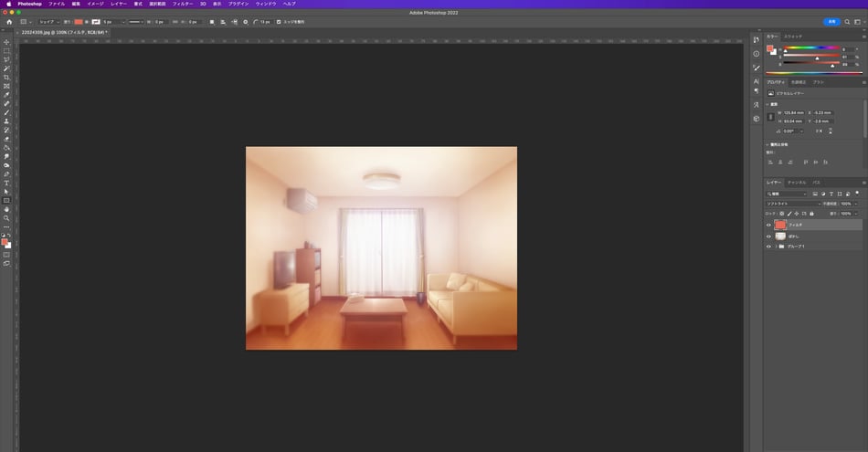Select the Type tool

pos(6,184)
